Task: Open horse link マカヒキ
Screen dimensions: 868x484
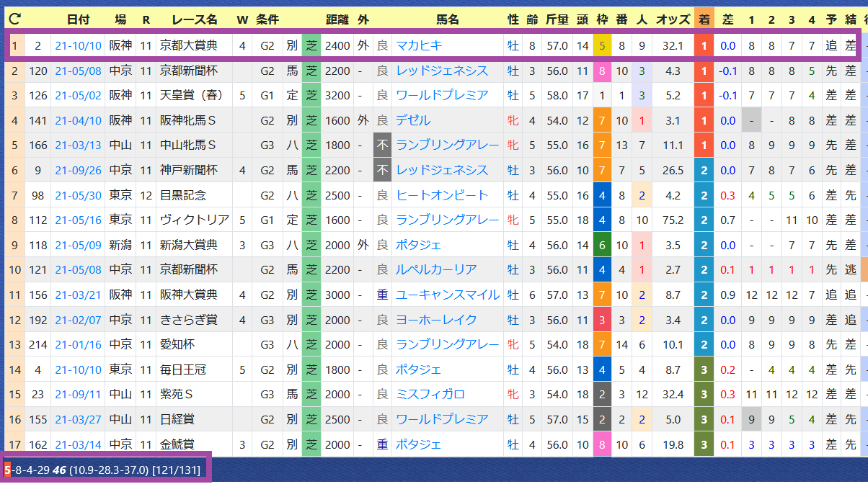Action: pyautogui.click(x=419, y=45)
